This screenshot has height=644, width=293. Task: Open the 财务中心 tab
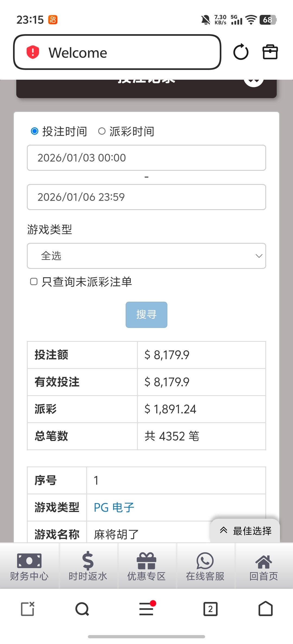[29, 566]
